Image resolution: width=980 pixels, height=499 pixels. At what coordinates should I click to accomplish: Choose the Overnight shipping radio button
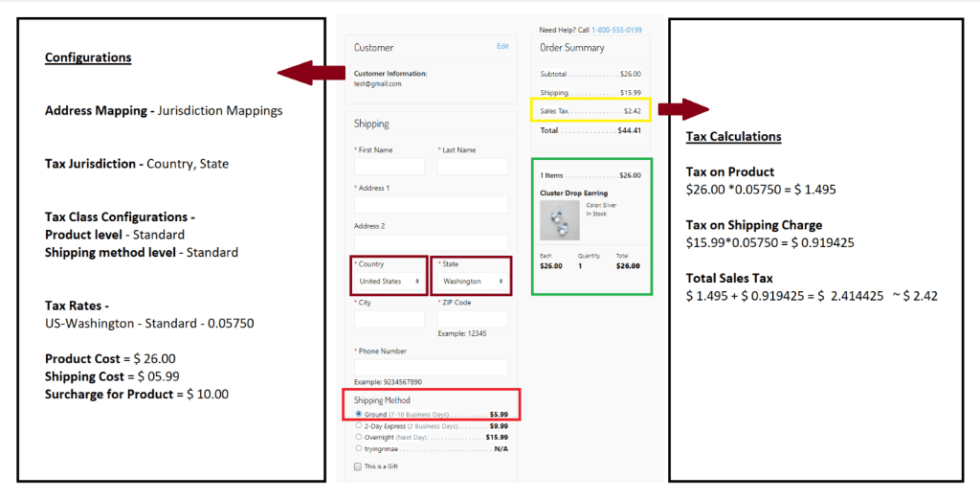[x=359, y=437]
